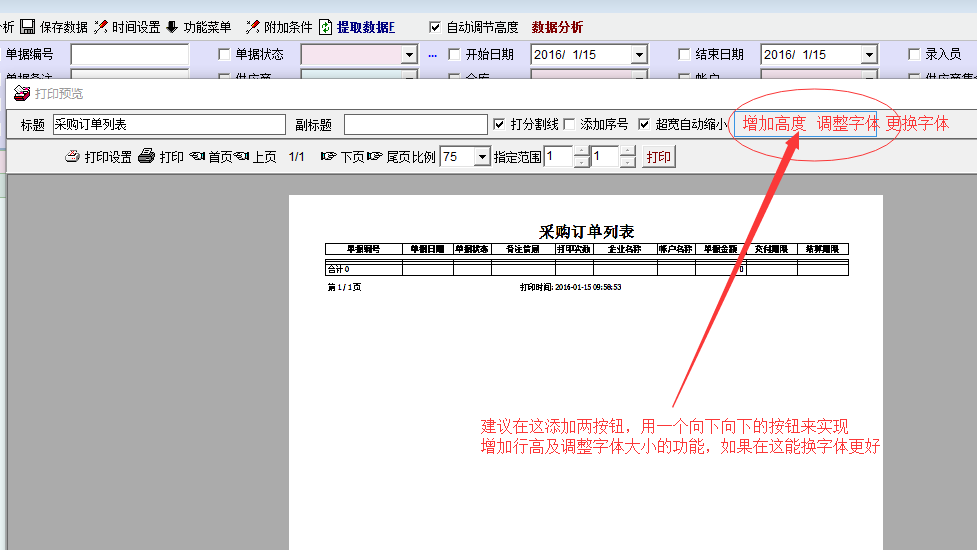Image resolution: width=977 pixels, height=550 pixels.
Task: Click the red print button beside page range
Action: coord(658,157)
